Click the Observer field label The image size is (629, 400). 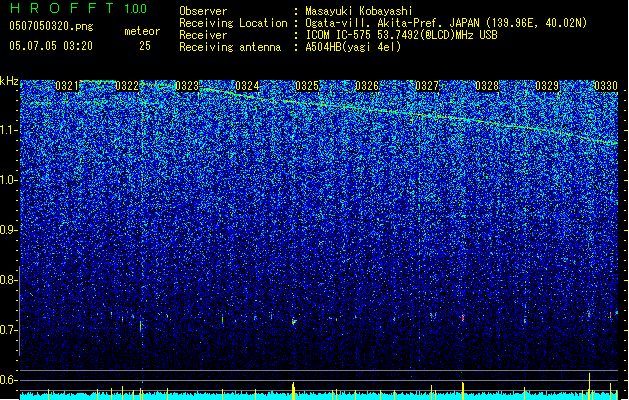203,11
